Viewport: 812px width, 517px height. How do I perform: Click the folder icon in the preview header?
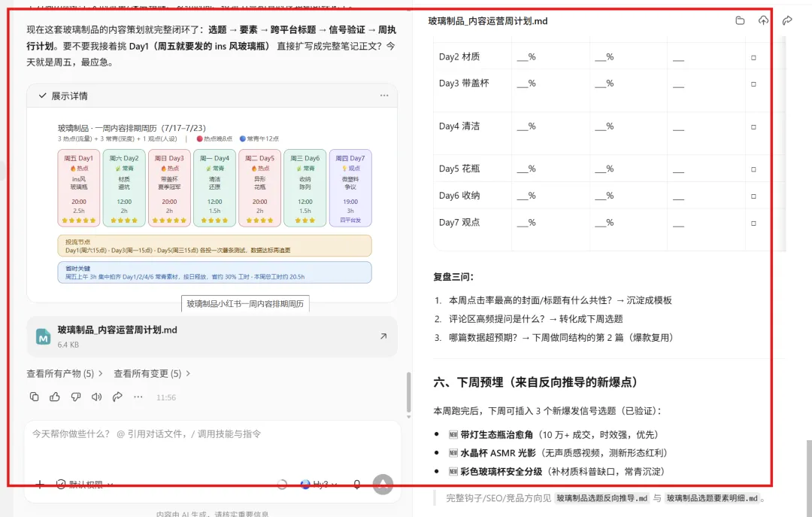pyautogui.click(x=740, y=21)
